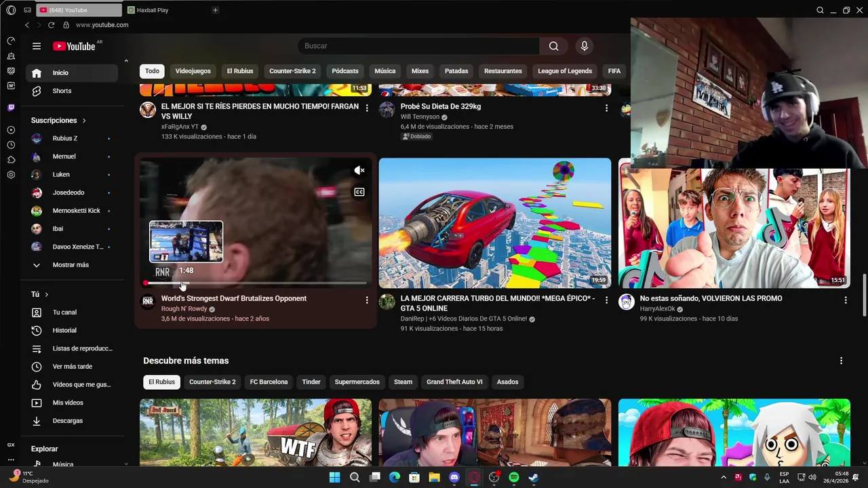Open extensions cube icon in Opera sidebar
Screen dimensions: 868x488
11,160
